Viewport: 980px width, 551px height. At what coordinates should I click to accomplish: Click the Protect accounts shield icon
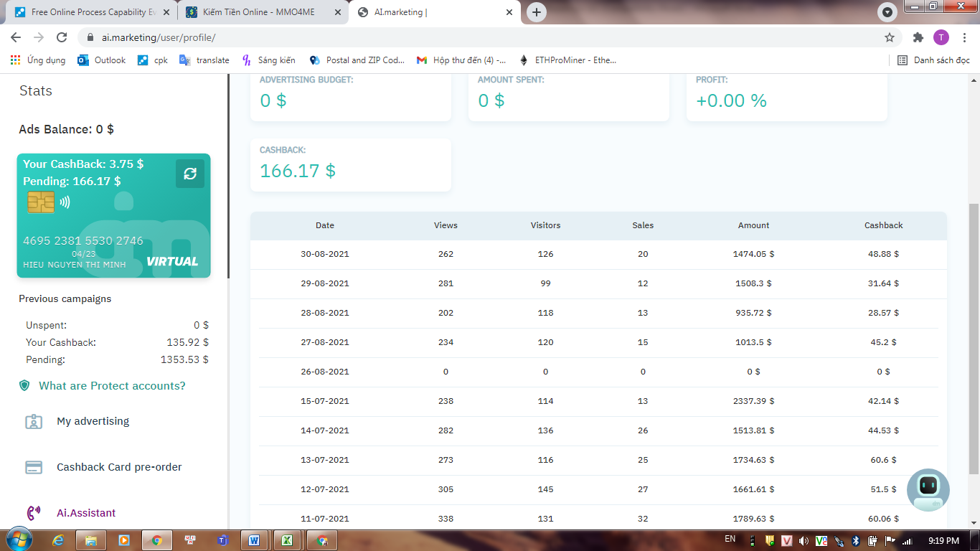point(24,386)
